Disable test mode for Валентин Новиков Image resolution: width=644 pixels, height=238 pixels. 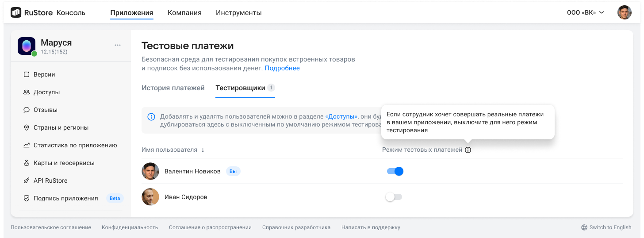[395, 171]
